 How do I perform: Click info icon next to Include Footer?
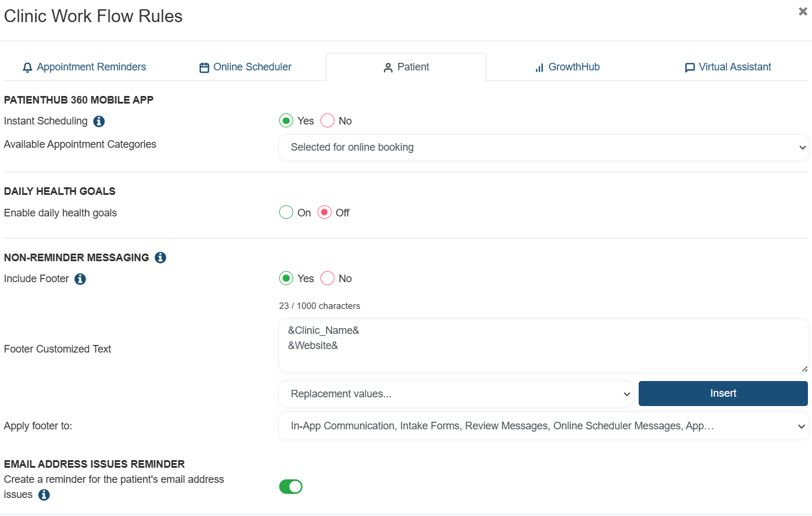coord(80,279)
